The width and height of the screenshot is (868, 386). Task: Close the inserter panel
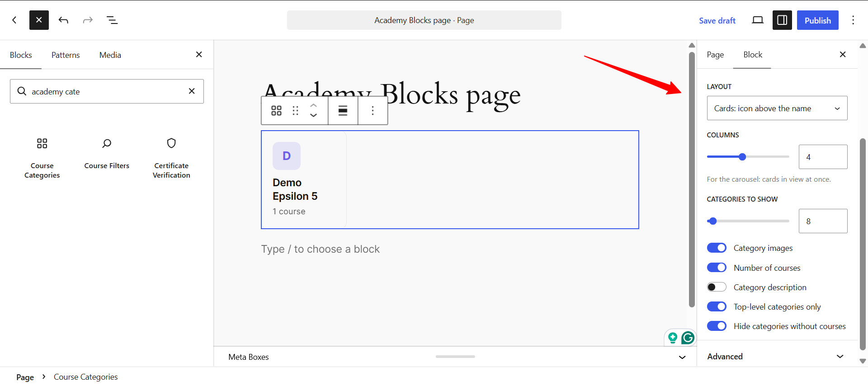(x=199, y=54)
